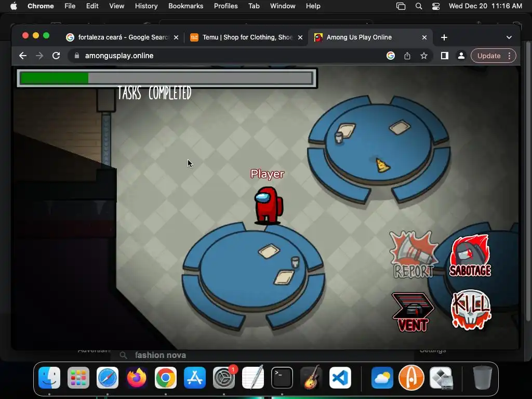Open Boot Camp Assistant from the Dock

(441, 378)
